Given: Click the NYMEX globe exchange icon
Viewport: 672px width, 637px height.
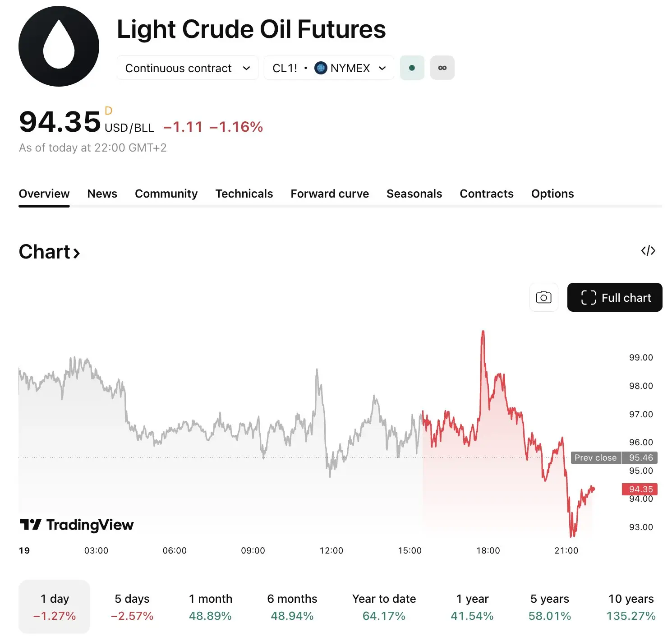Looking at the screenshot, I should pyautogui.click(x=321, y=68).
